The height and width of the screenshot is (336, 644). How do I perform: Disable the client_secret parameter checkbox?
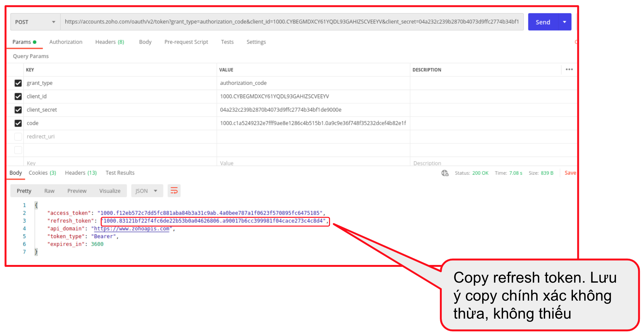18,110
